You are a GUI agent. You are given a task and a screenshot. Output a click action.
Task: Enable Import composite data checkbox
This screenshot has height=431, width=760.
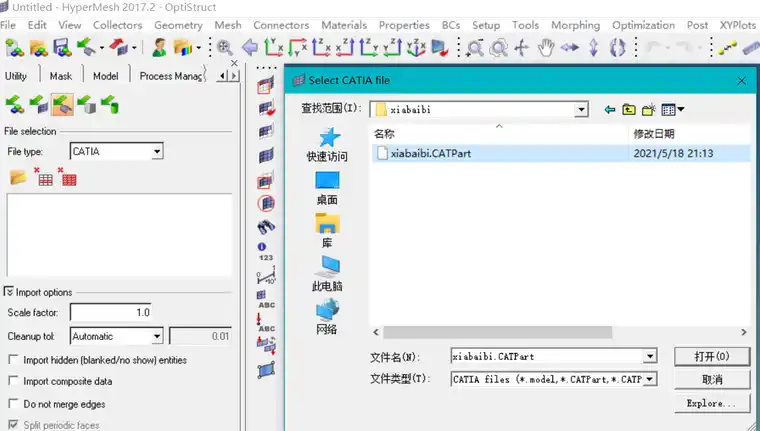pyautogui.click(x=14, y=381)
